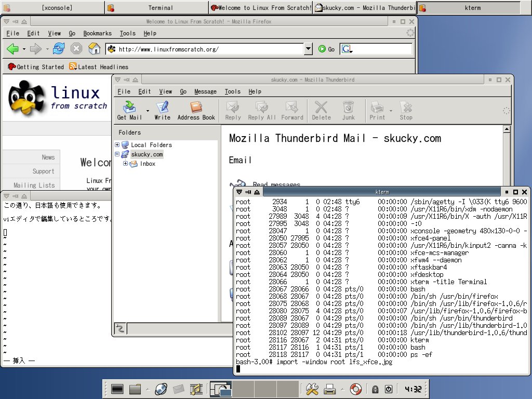
Task: Lock the screen via padlock icon
Action: (x=375, y=389)
